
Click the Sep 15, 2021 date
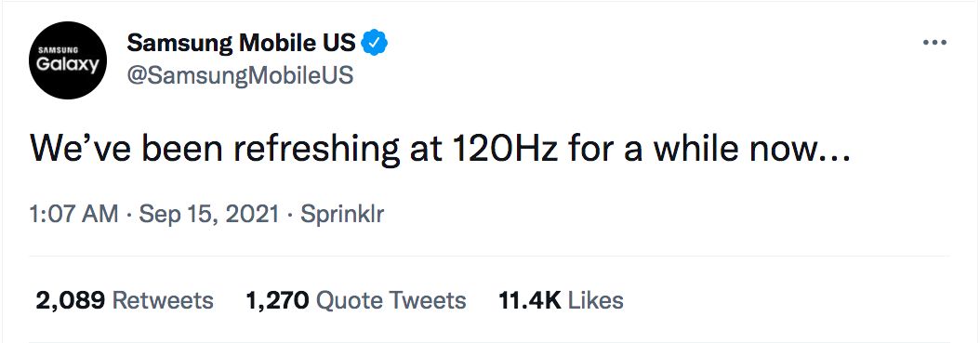(209, 215)
